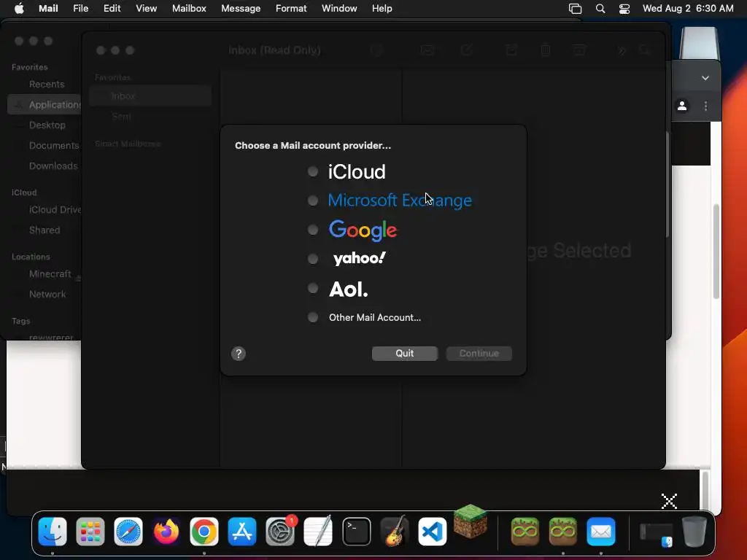Select Network in the Finder sidebar
Image resolution: width=747 pixels, height=560 pixels.
point(47,295)
